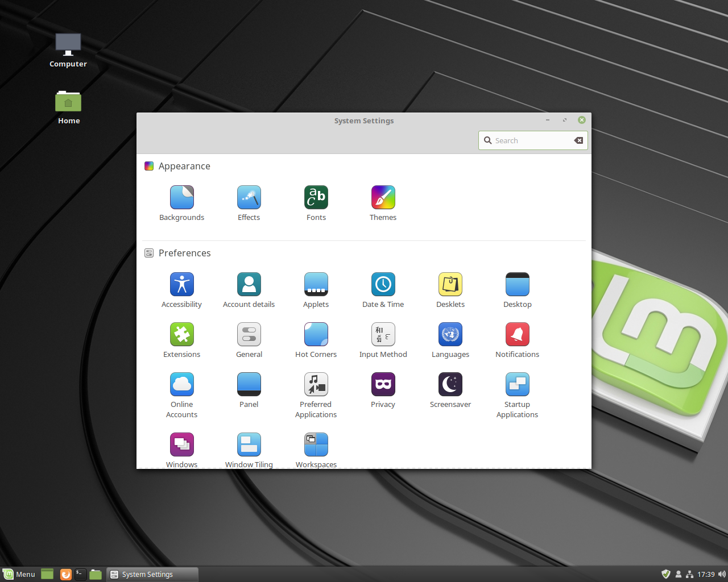Viewport: 728px width, 582px height.
Task: Open the Effects settings
Action: tap(249, 203)
